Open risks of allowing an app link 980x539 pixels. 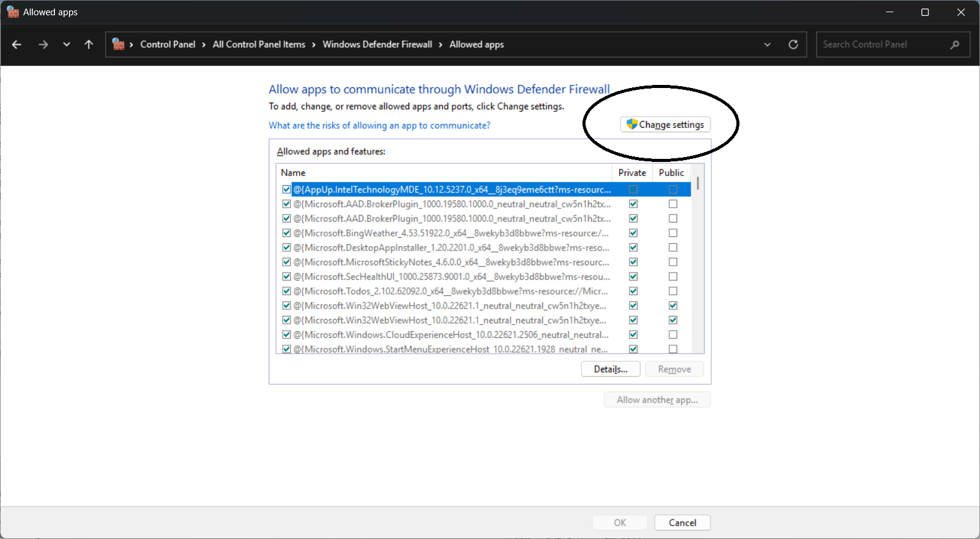point(379,125)
